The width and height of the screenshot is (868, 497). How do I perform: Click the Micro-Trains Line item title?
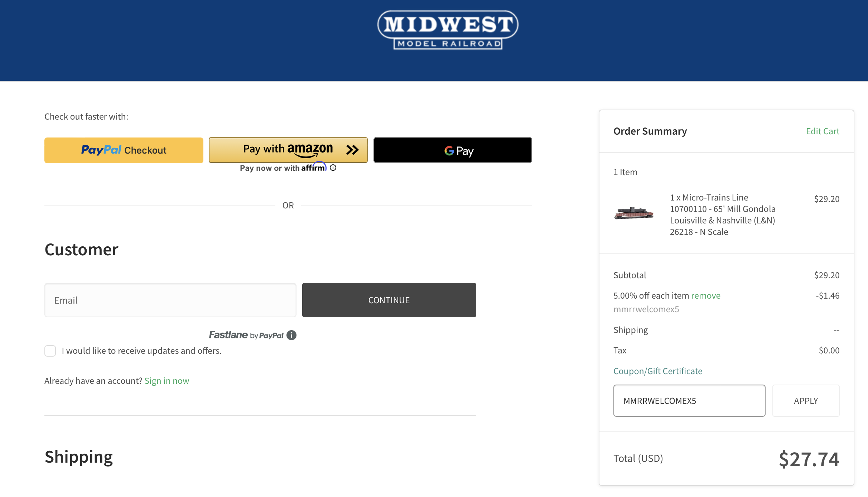(x=723, y=214)
